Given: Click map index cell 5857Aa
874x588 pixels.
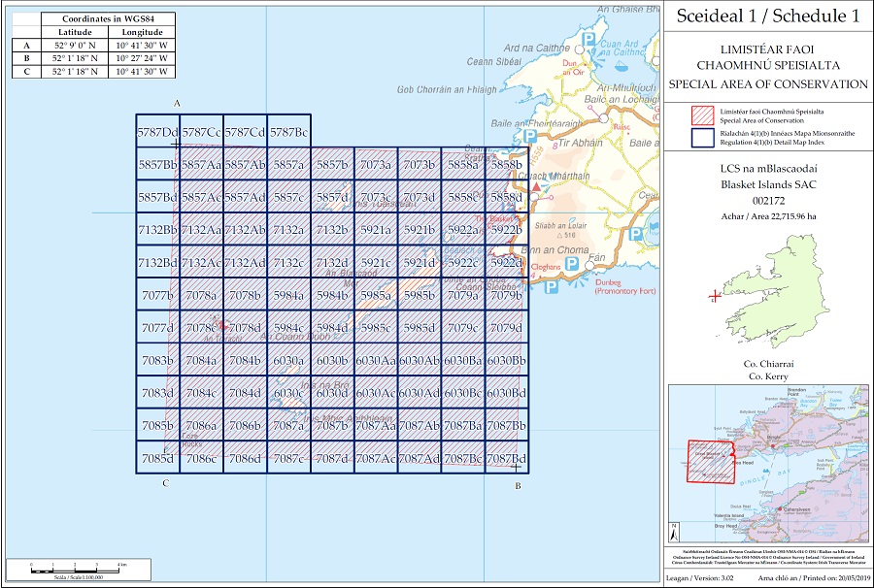Looking at the screenshot, I should click(x=201, y=165).
